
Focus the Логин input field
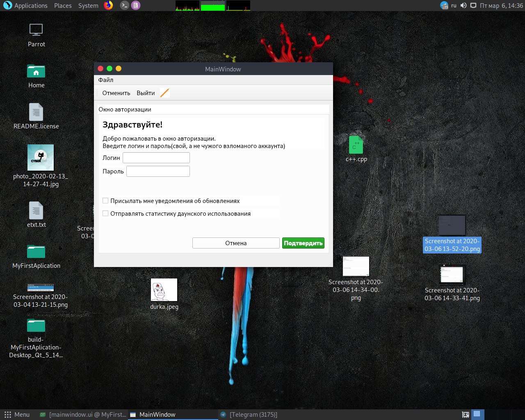click(156, 157)
